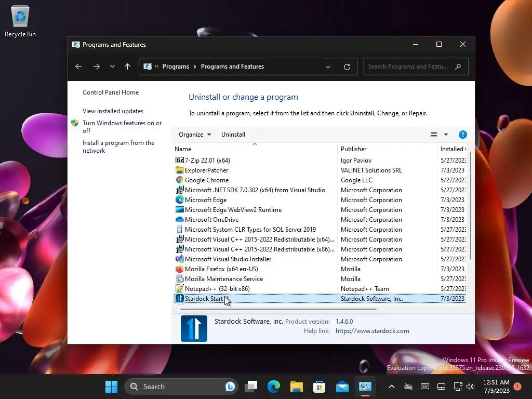Open Task View on the taskbar
The width and height of the screenshot is (532, 399).
click(x=251, y=387)
